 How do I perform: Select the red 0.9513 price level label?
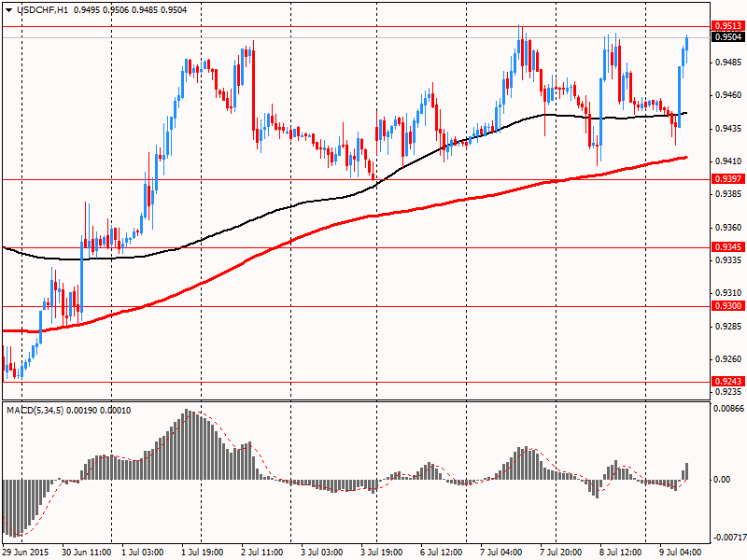pos(727,26)
